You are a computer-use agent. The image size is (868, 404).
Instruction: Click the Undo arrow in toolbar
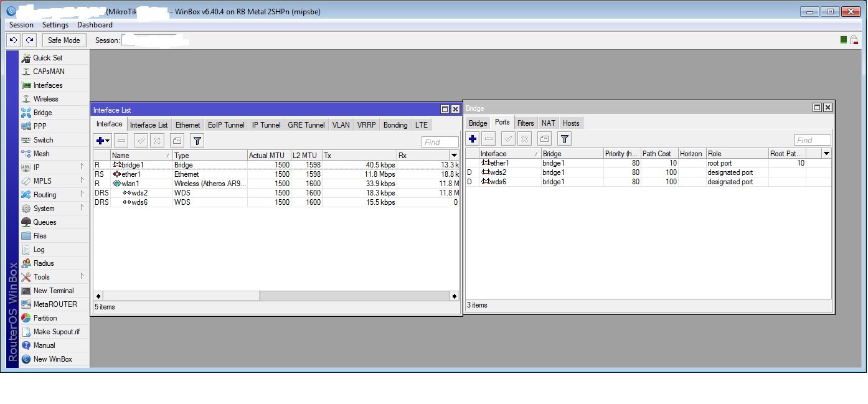click(14, 40)
